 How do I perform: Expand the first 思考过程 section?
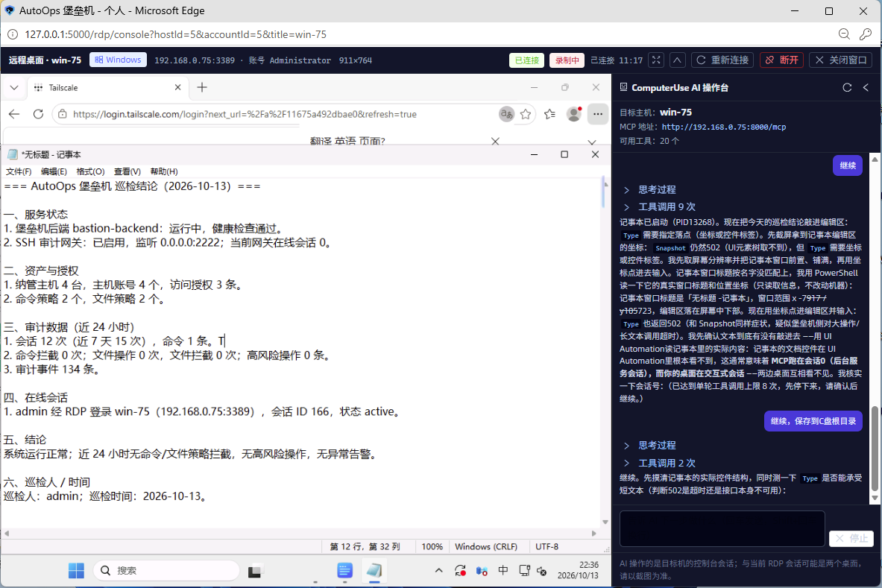(x=649, y=190)
